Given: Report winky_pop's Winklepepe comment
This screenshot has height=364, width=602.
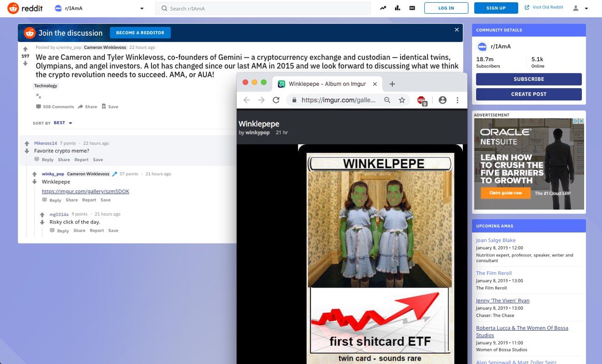Looking at the screenshot, I should [89, 200].
